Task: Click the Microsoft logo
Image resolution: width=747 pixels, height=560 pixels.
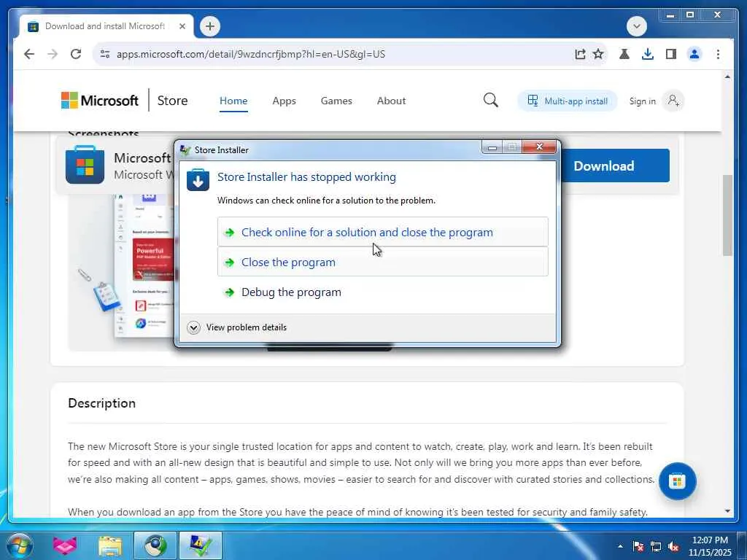Action: 99,101
